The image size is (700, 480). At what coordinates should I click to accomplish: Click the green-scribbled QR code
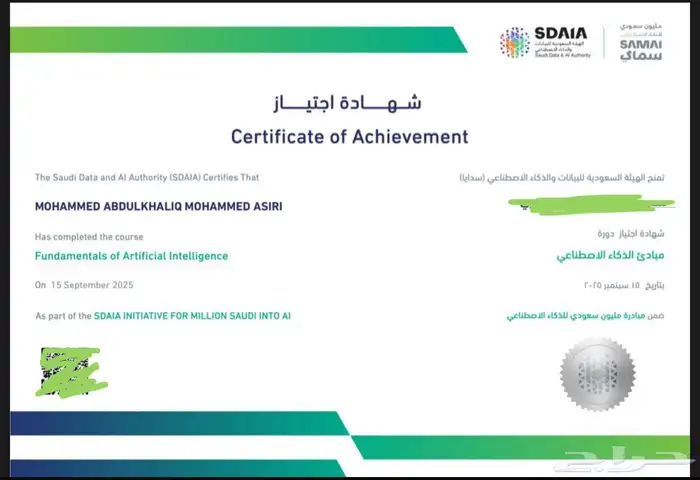(x=71, y=370)
